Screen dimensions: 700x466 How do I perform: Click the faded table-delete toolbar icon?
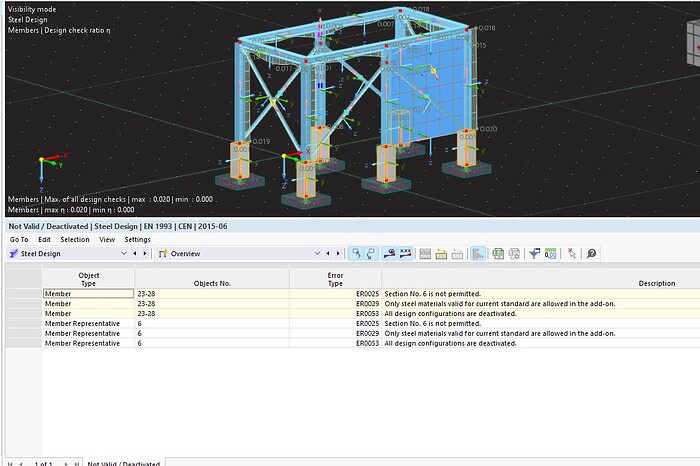[x=457, y=254]
